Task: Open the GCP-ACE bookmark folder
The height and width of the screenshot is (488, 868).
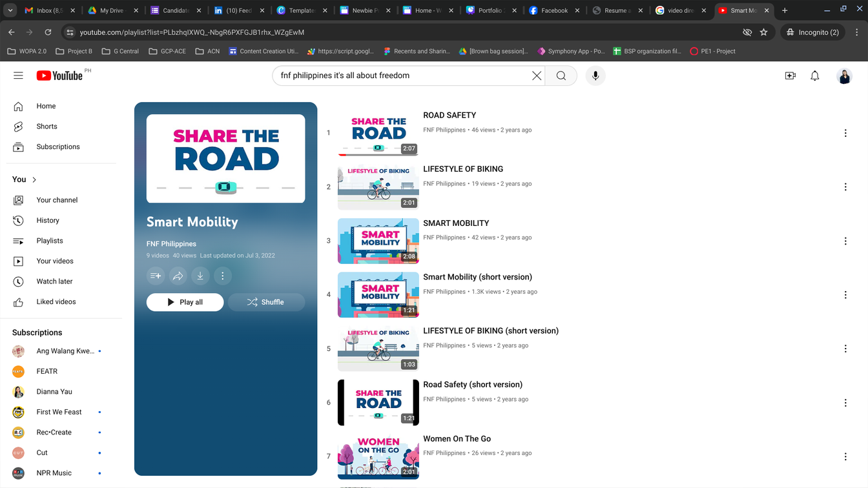Action: tap(167, 51)
